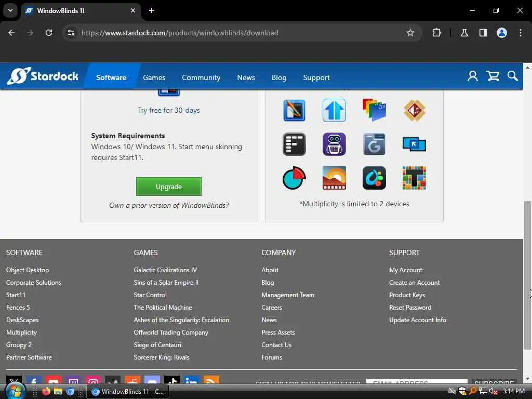
Task: Click the sunset filmstrip DeskScapes icon
Action: 334,178
